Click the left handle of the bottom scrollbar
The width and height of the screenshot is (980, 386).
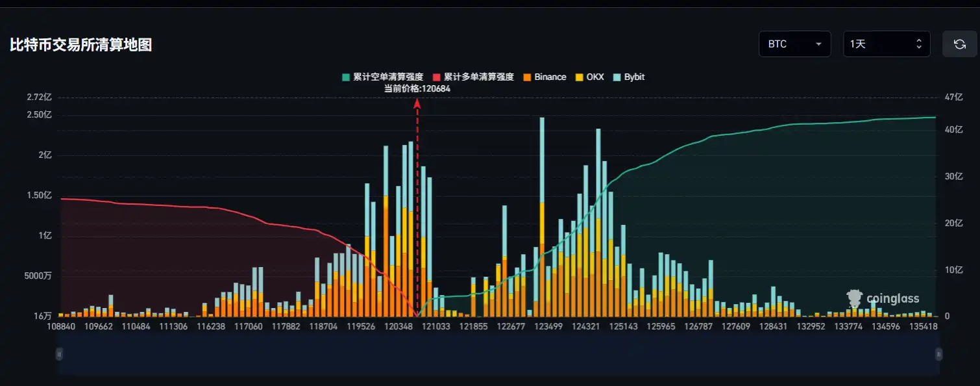pos(60,354)
